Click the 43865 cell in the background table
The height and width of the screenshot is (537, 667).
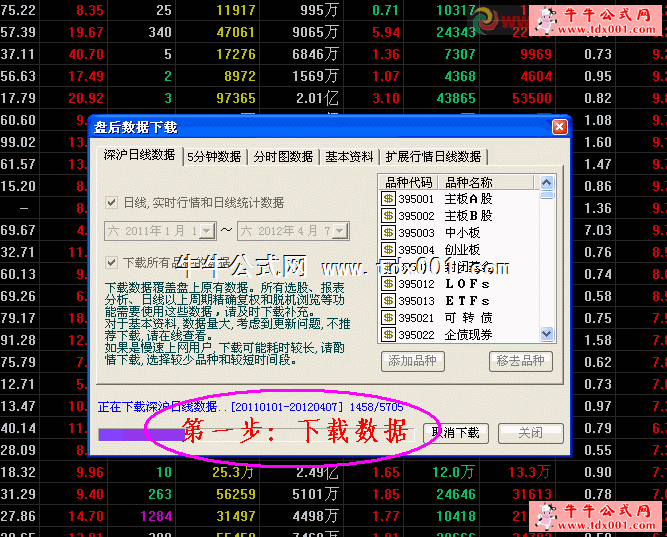tap(456, 98)
